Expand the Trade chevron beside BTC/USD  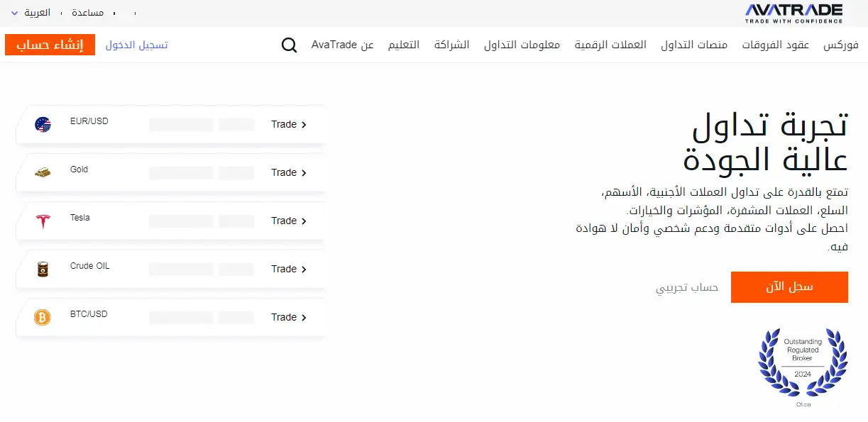[x=304, y=317]
